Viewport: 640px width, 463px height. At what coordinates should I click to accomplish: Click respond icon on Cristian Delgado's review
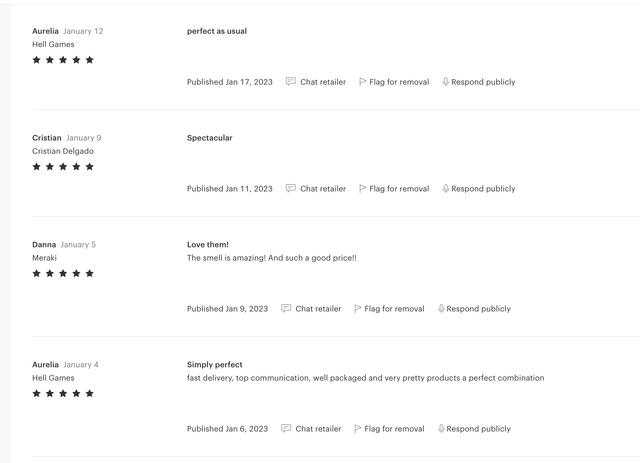446,189
